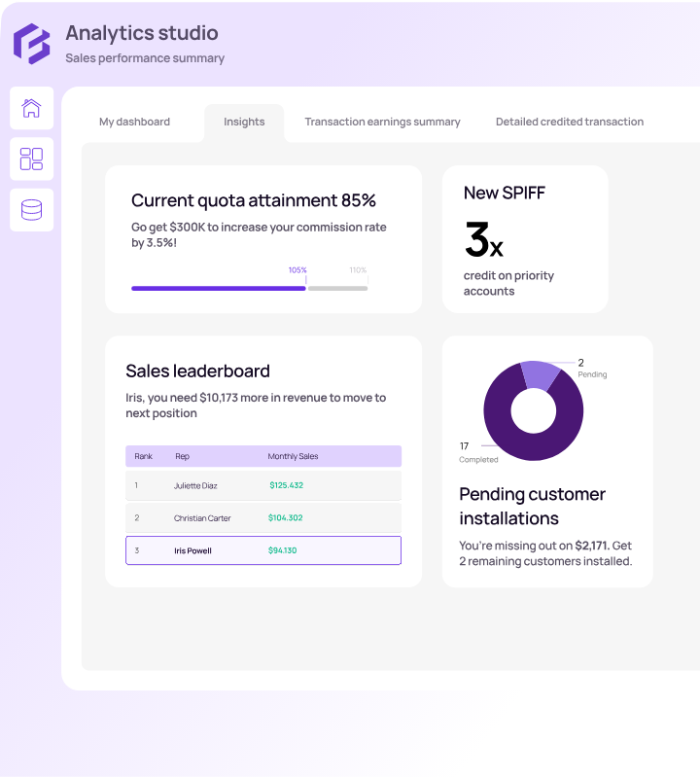Select the Christian Carter leaderboard row
Screen dimensions: 700x778
(x=263, y=518)
